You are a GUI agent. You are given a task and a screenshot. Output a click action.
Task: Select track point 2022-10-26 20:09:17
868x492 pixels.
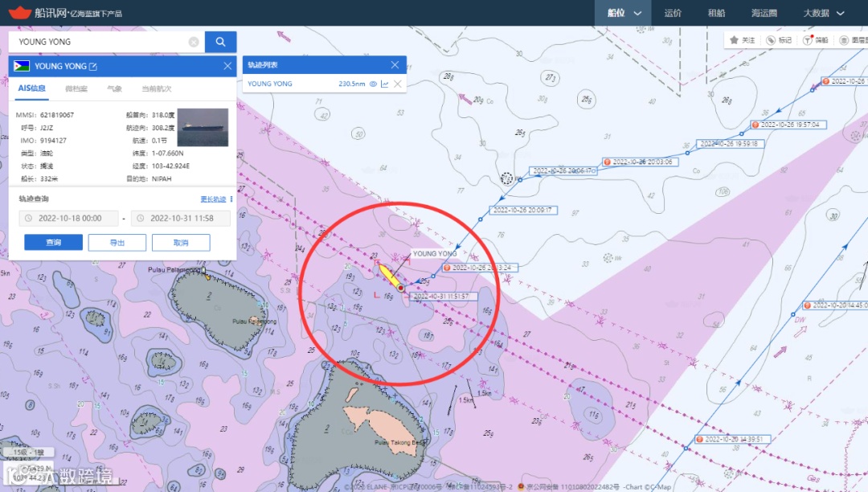(523, 211)
